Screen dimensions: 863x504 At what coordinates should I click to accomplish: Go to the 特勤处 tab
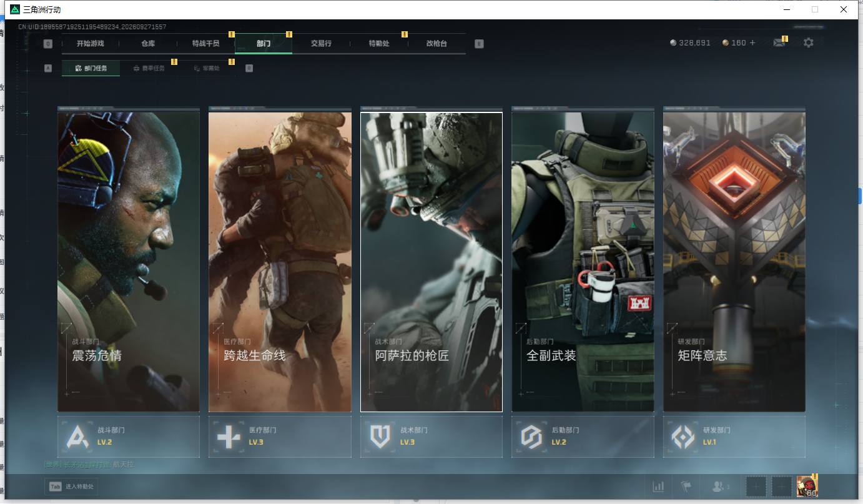pos(379,44)
